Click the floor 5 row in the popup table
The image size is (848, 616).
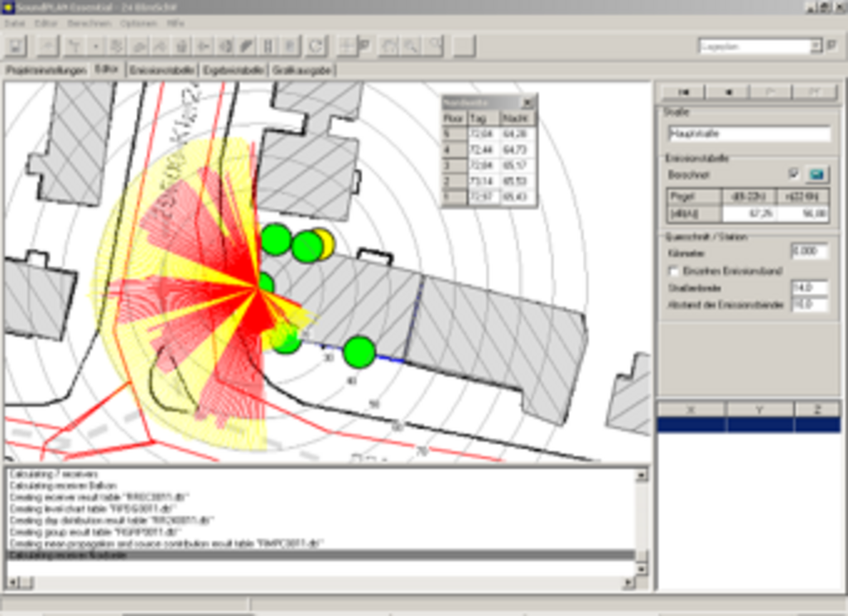[x=489, y=133]
